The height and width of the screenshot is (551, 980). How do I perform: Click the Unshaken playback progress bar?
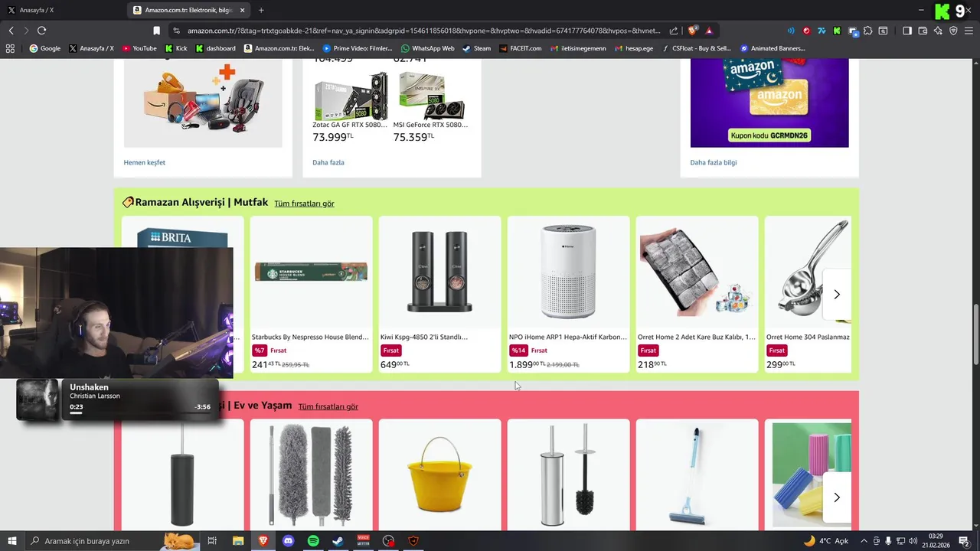139,412
